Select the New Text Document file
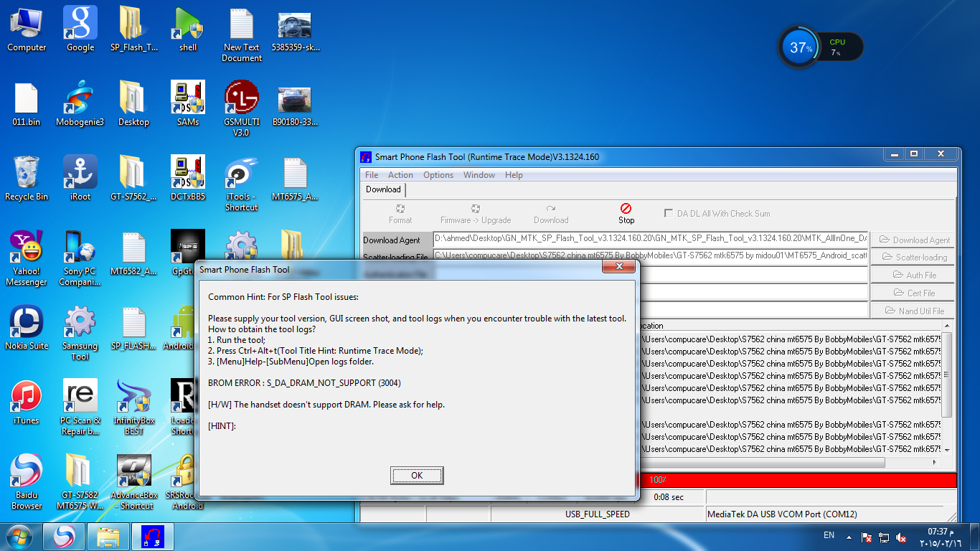 pos(242,34)
